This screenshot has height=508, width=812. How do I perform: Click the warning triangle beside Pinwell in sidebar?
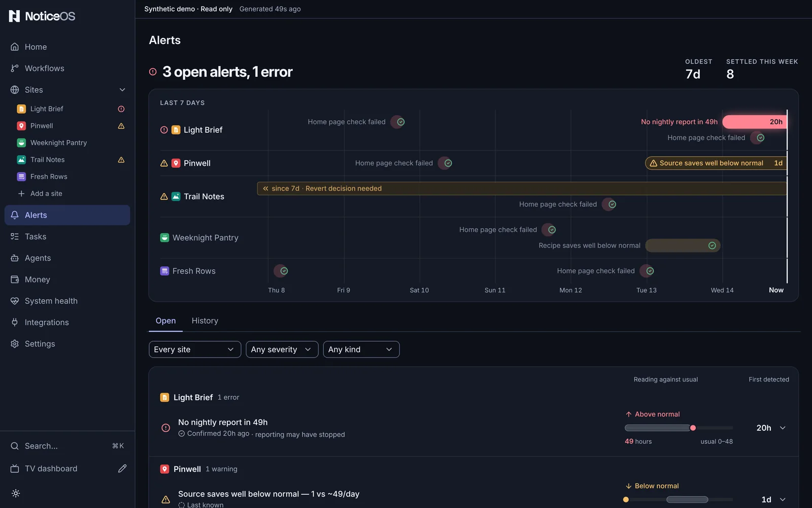(x=121, y=125)
